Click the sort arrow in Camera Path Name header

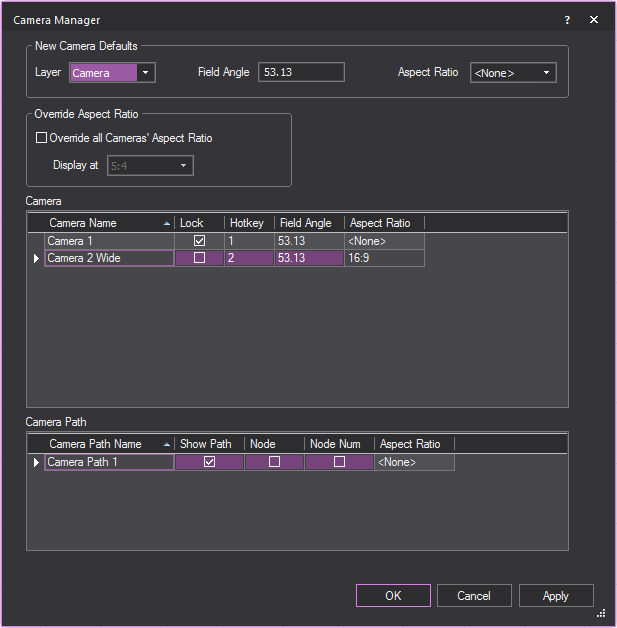[166, 444]
